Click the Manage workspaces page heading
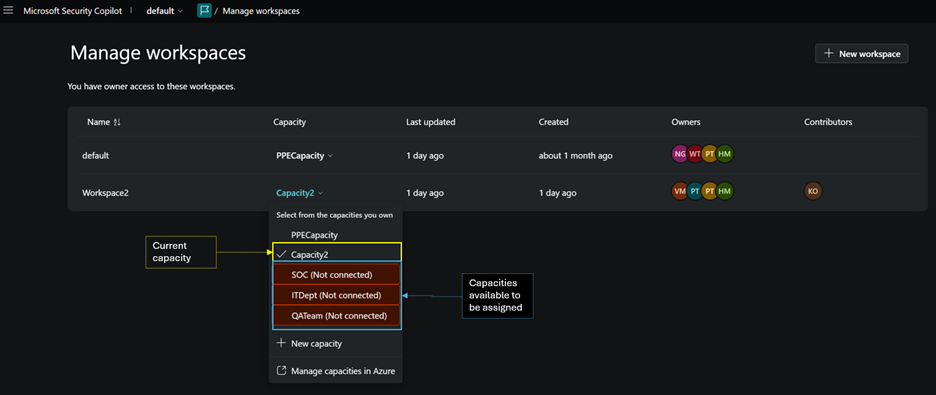This screenshot has width=936, height=395. (x=158, y=53)
